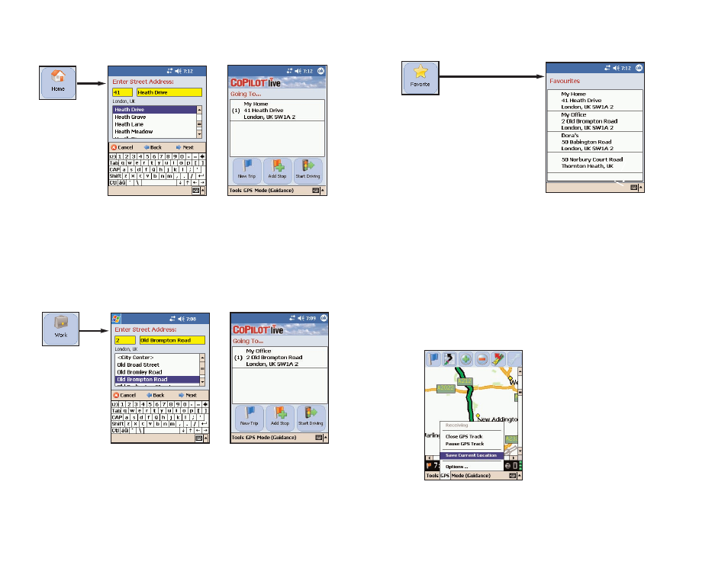Expand input method arrow on map screen
728x562 pixels.
click(520, 476)
